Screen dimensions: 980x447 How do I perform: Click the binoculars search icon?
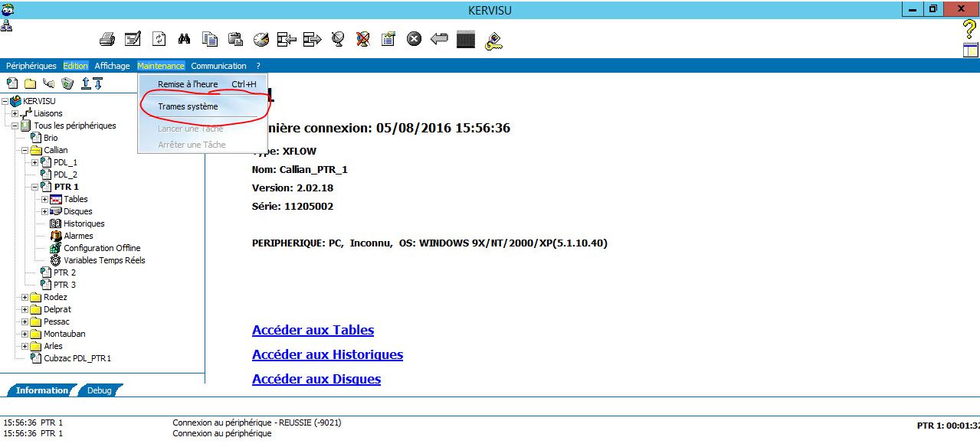point(184,39)
